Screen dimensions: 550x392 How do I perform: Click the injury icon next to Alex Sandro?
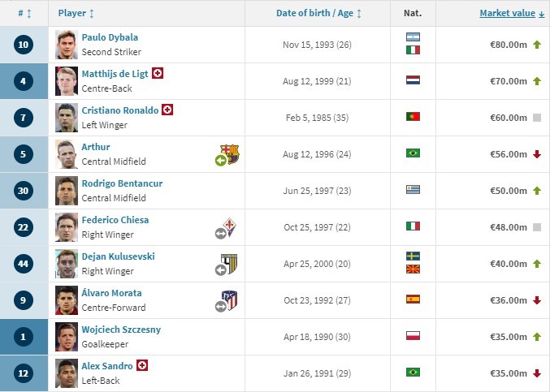point(142,366)
